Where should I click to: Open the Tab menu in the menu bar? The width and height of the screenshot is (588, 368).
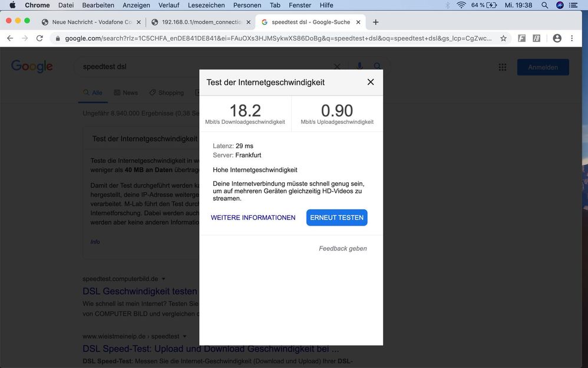coord(275,5)
